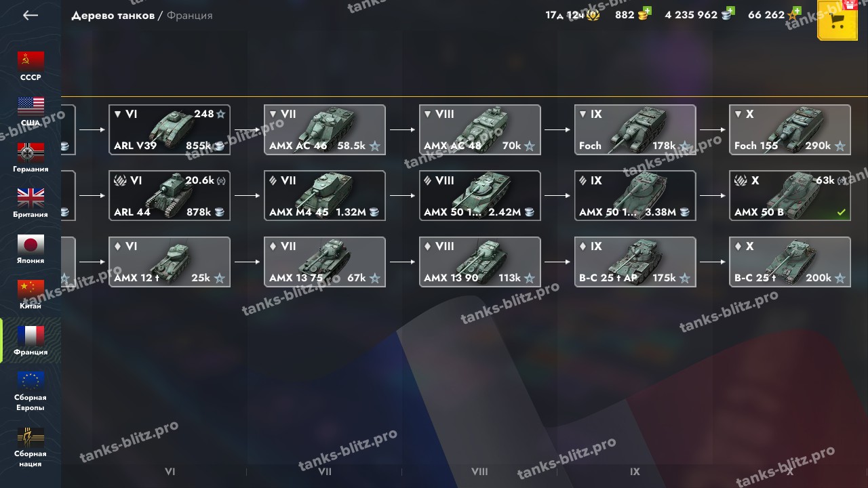
Task: Open the AMX M4 45 tank card
Action: pos(325,196)
